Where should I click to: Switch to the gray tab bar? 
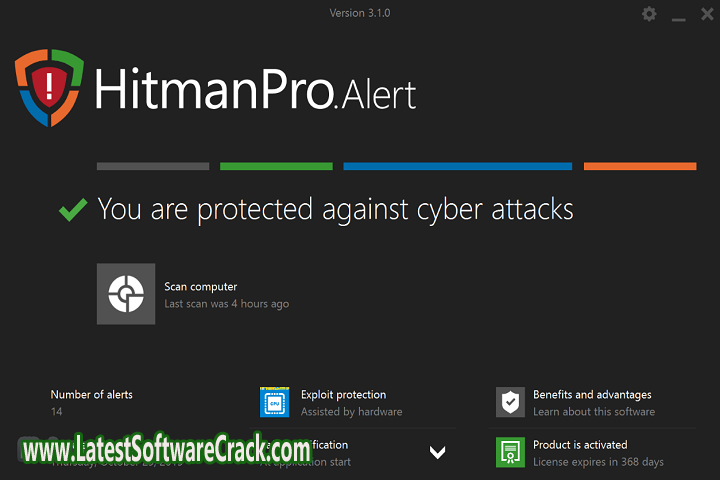(153, 166)
